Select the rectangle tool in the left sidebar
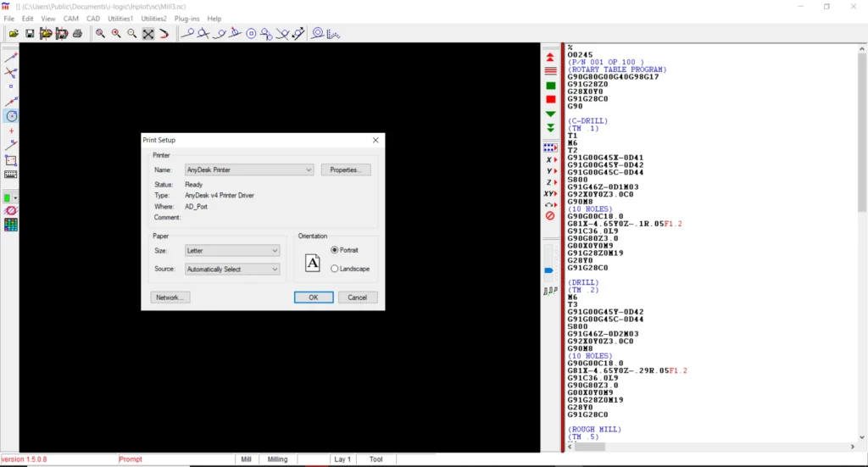Image resolution: width=868 pixels, height=467 pixels. coord(11,160)
